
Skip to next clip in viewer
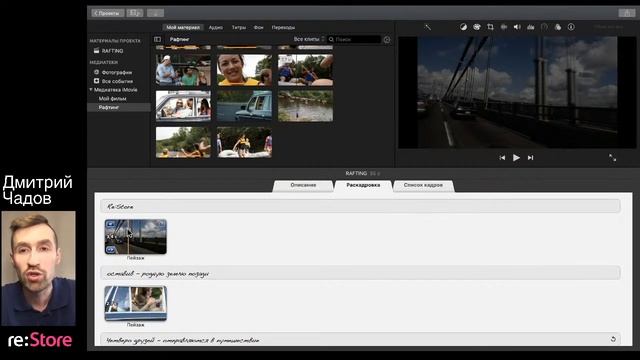530,158
